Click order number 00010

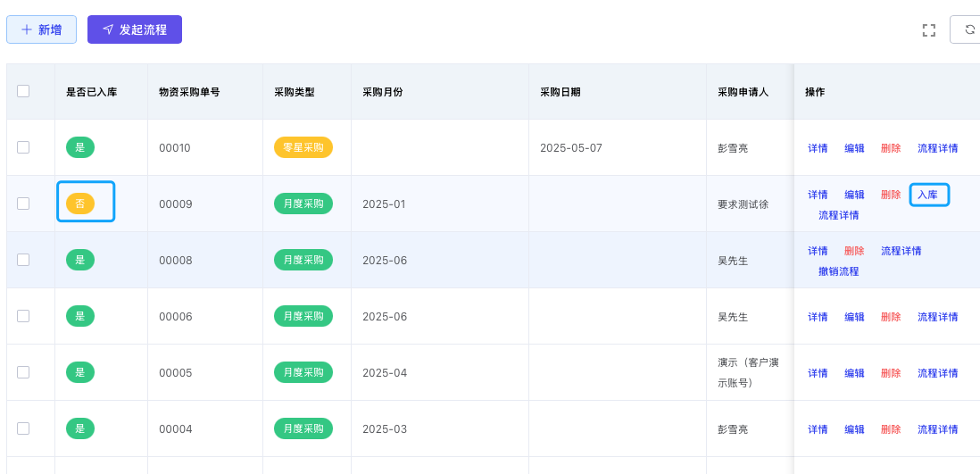[x=175, y=148]
